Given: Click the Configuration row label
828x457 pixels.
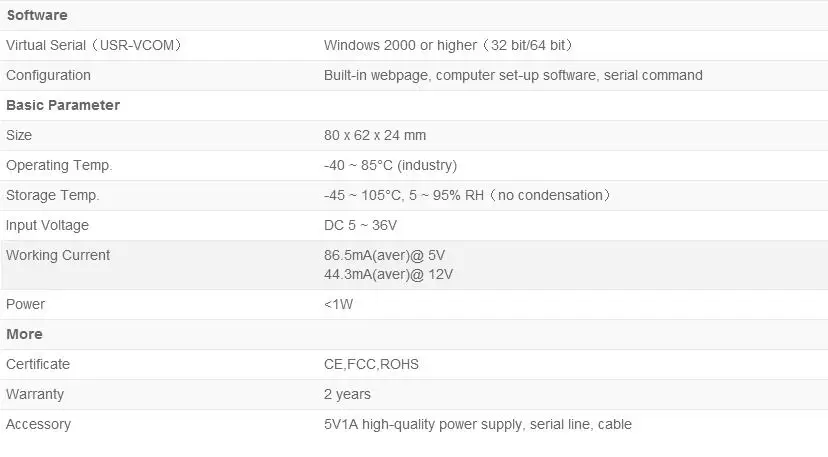Looking at the screenshot, I should point(48,75).
